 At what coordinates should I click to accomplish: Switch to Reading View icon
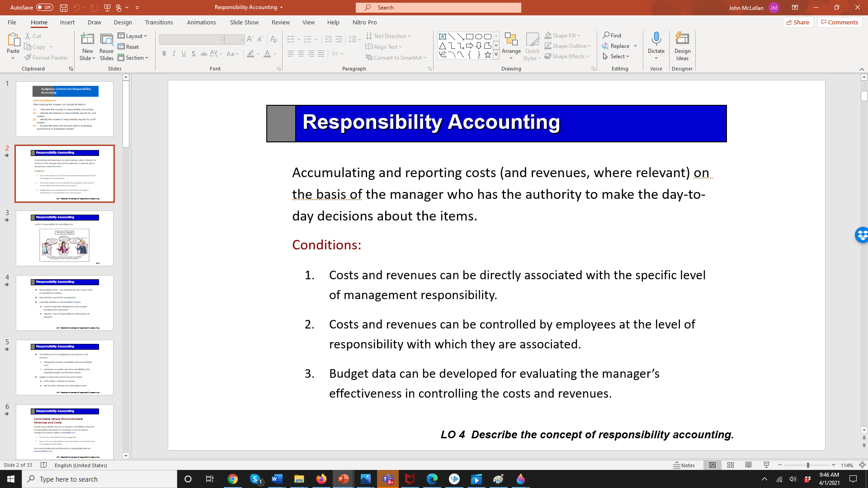pyautogui.click(x=749, y=465)
